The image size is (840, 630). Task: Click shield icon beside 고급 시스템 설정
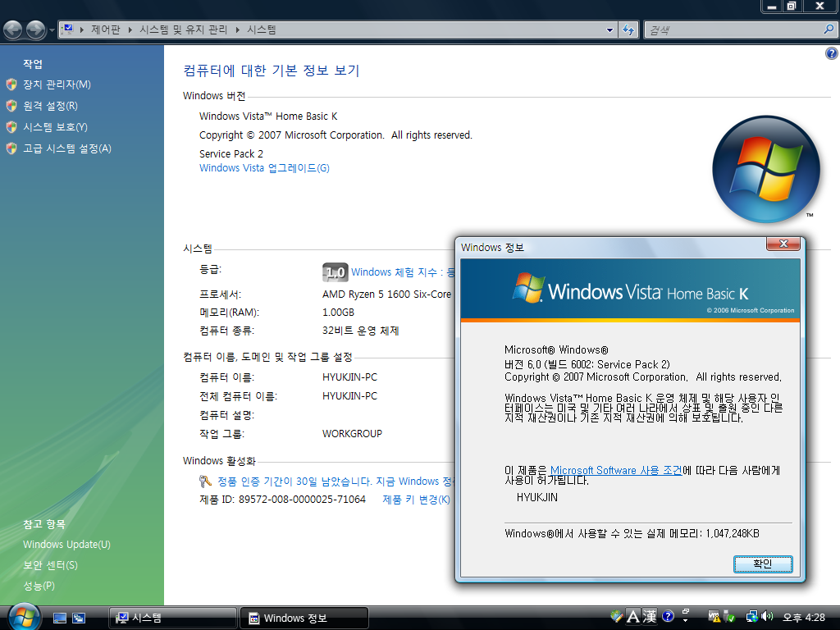point(11,148)
